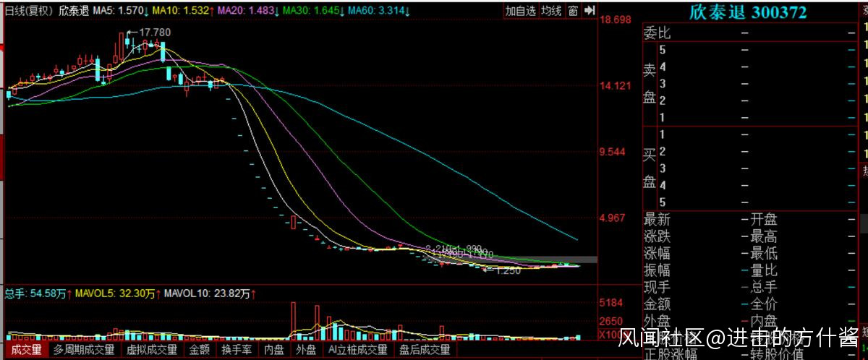Image resolution: width=868 pixels, height=360 pixels.
Task: Click the 最新 latest price row
Action: pyautogui.click(x=658, y=219)
